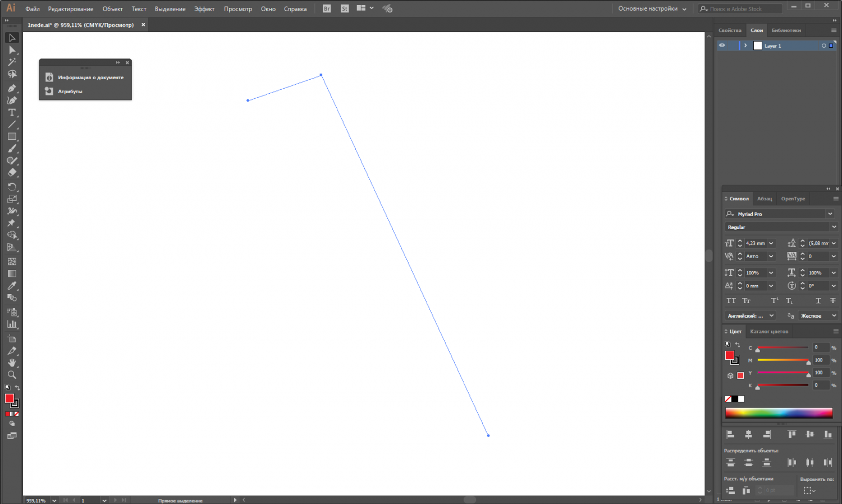Open font size 4,23 mm dropdown
The width and height of the screenshot is (842, 504).
[x=771, y=243]
